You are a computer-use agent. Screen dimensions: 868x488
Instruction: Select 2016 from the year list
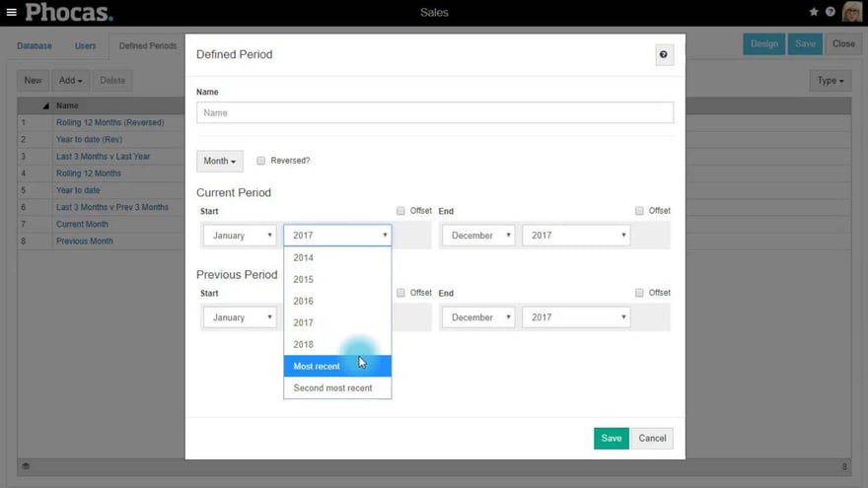tap(337, 301)
